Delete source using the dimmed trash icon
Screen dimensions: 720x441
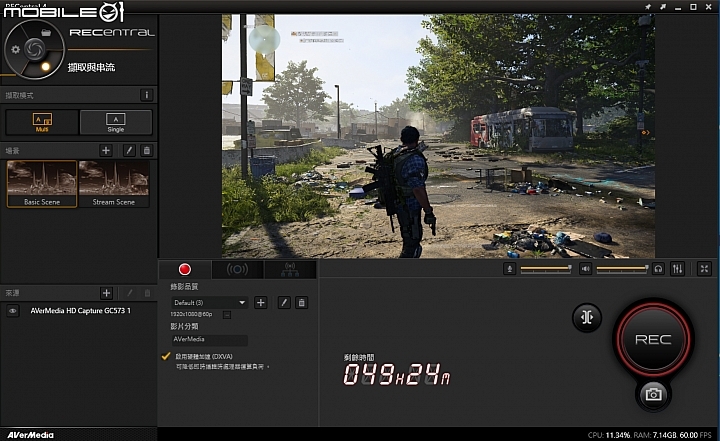click(x=147, y=293)
